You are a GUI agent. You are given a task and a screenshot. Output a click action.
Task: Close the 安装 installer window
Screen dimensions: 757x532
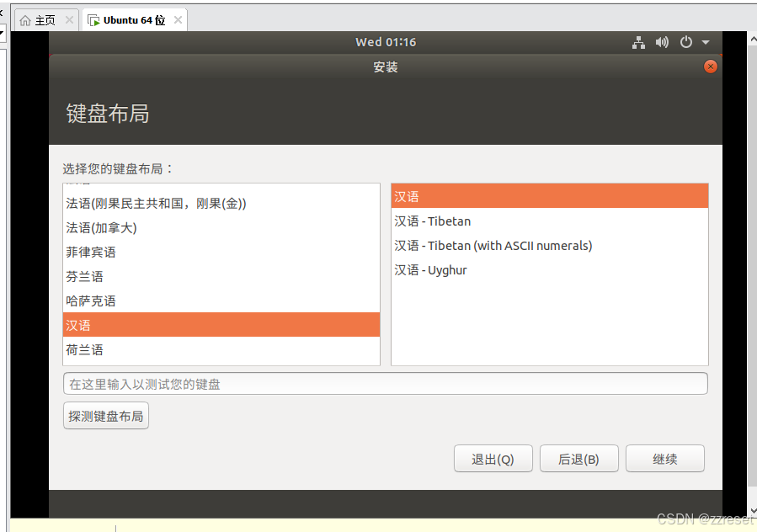pos(710,66)
